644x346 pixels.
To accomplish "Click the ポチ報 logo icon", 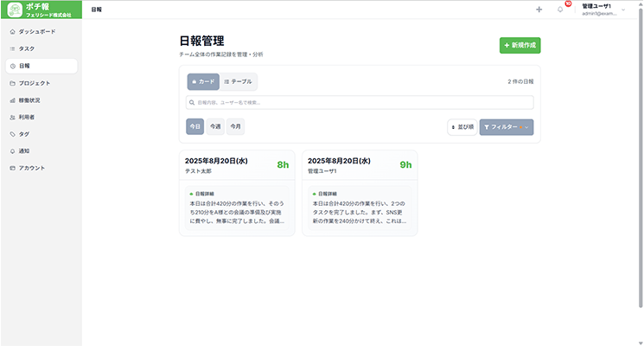I will click(14, 10).
